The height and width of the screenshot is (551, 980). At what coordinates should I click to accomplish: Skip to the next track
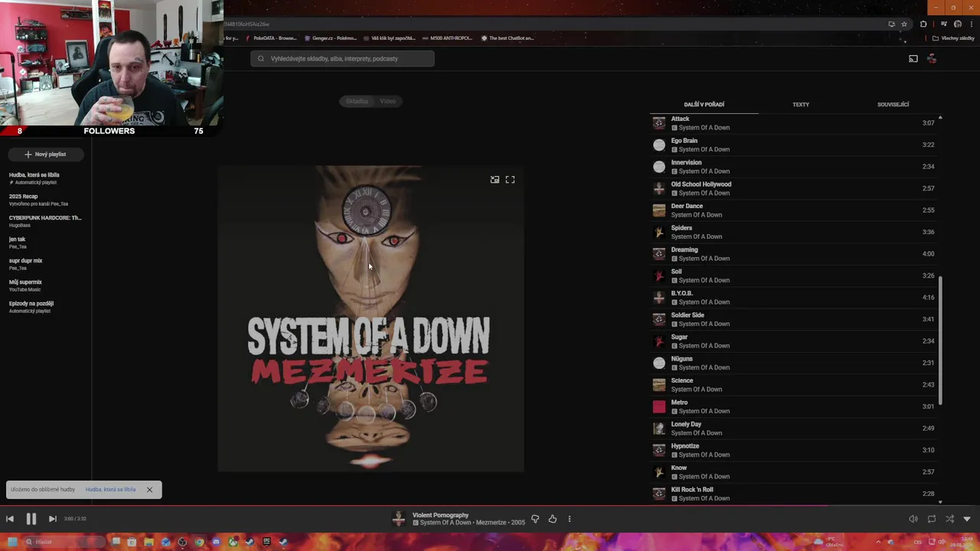click(x=52, y=519)
